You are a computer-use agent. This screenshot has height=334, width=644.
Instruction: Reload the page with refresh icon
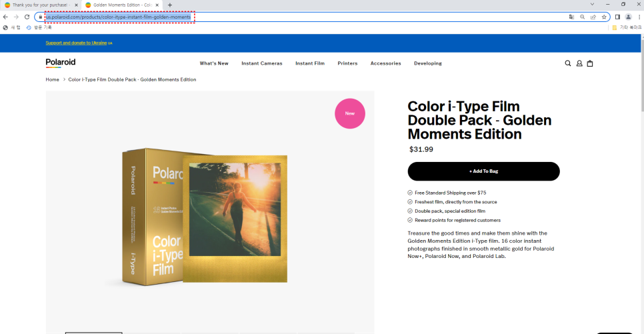tap(27, 17)
